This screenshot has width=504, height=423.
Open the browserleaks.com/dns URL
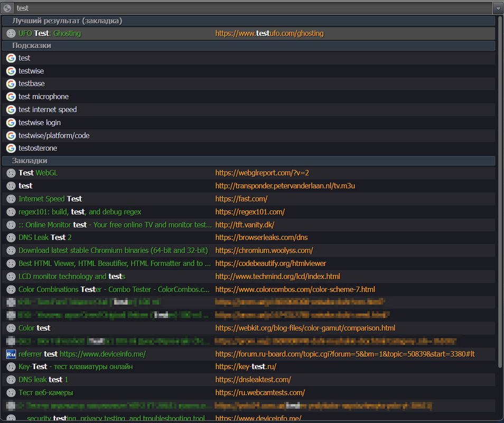262,238
